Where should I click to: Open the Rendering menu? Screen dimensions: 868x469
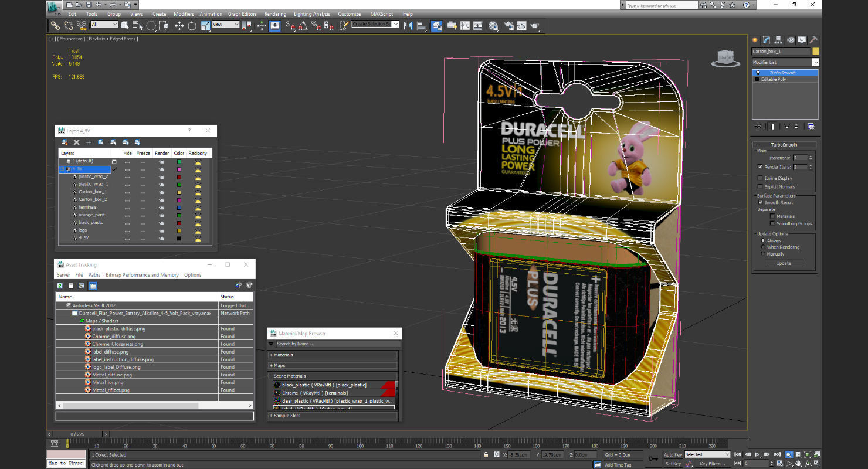click(275, 14)
